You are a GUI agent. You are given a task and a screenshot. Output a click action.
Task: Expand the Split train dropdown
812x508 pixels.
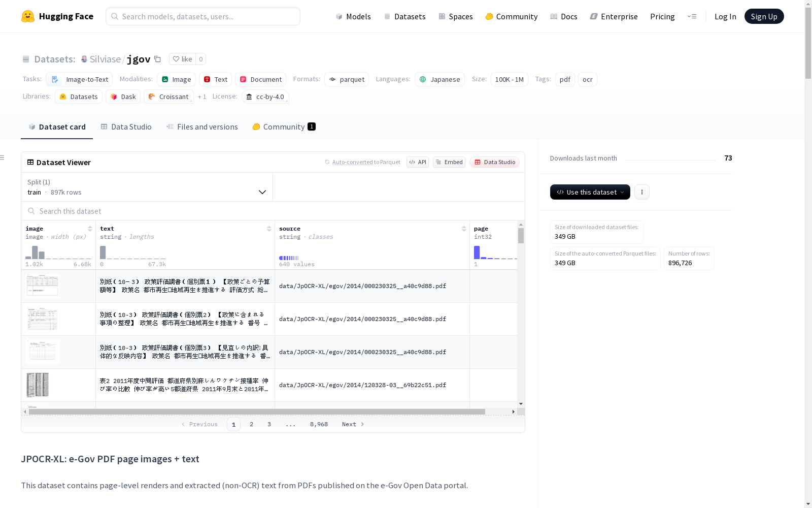pyautogui.click(x=147, y=187)
